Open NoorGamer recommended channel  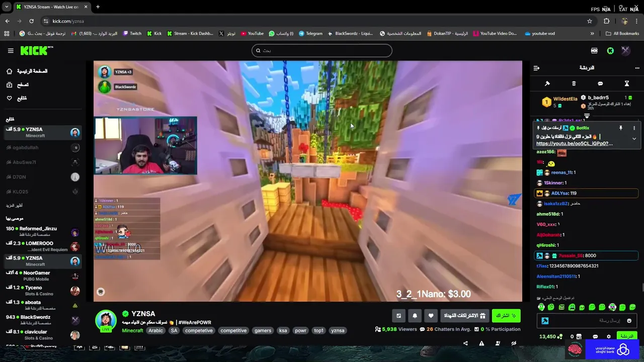43,276
